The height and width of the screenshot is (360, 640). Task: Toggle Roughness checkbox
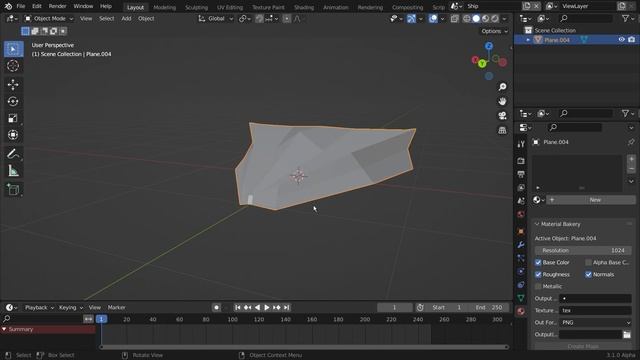(538, 274)
